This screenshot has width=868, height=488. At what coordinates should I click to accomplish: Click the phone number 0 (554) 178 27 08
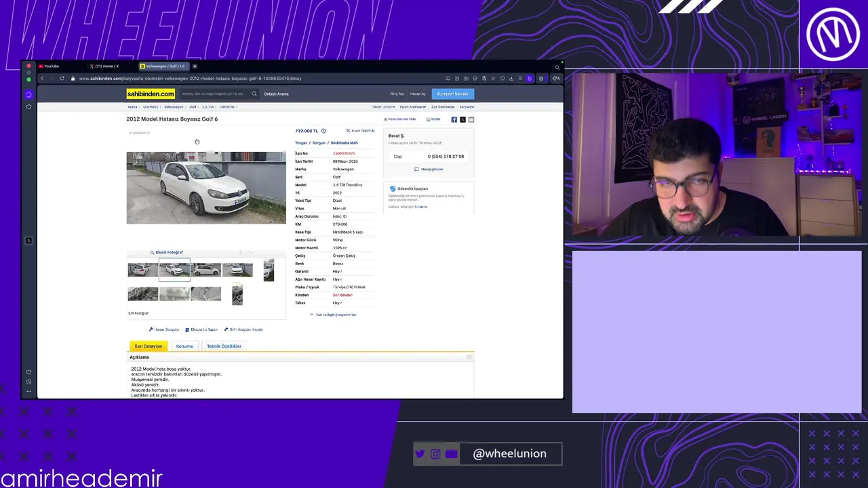tap(446, 157)
